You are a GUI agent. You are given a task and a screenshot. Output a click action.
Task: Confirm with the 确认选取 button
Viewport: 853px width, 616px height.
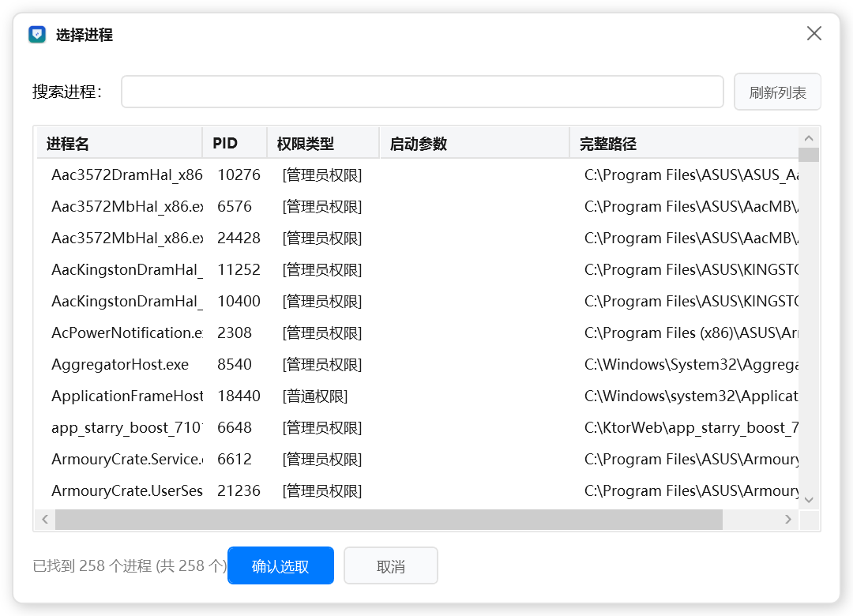click(280, 565)
